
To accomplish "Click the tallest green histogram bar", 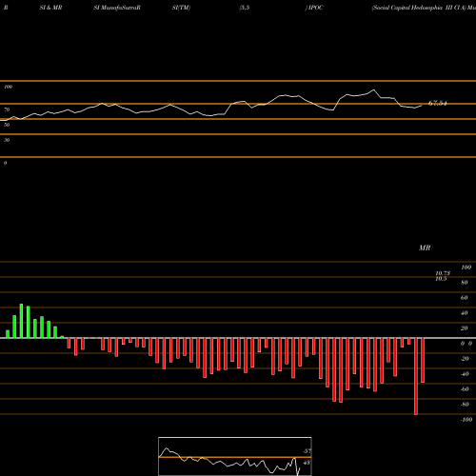I will (21, 321).
